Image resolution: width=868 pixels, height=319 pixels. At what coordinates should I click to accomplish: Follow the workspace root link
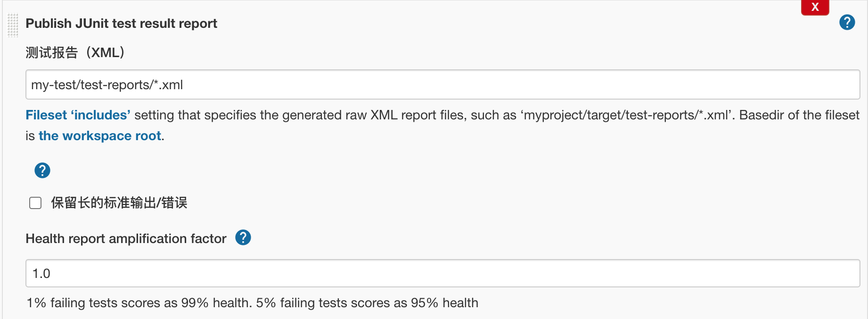pyautogui.click(x=100, y=136)
